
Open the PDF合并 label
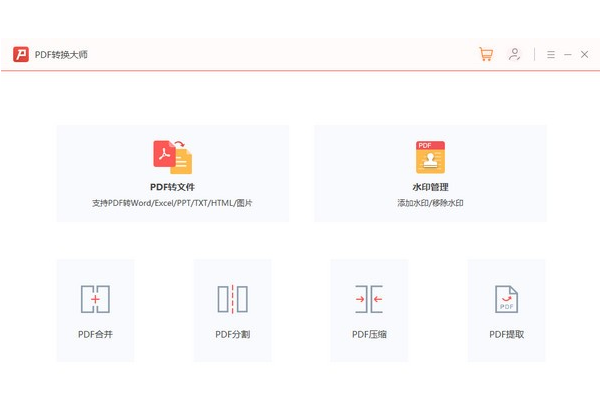pyautogui.click(x=95, y=334)
